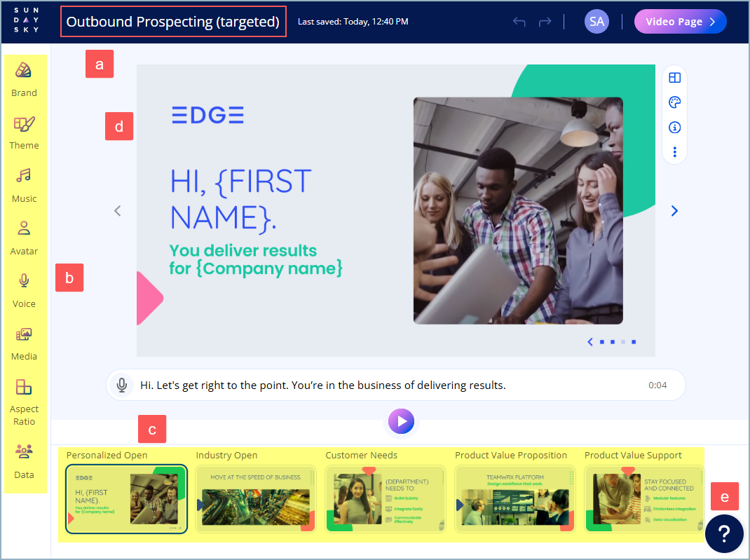
Task: Click the Video Page button
Action: pos(680,22)
